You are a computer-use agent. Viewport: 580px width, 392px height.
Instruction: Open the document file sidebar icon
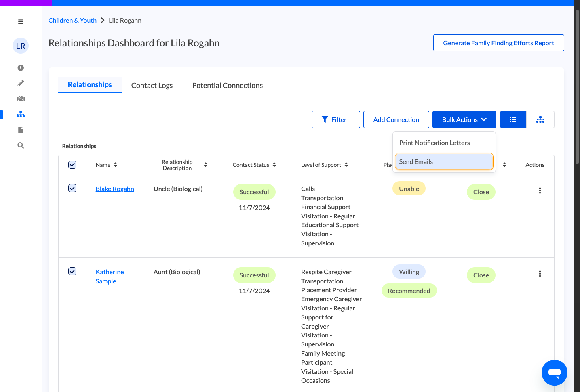tap(21, 130)
